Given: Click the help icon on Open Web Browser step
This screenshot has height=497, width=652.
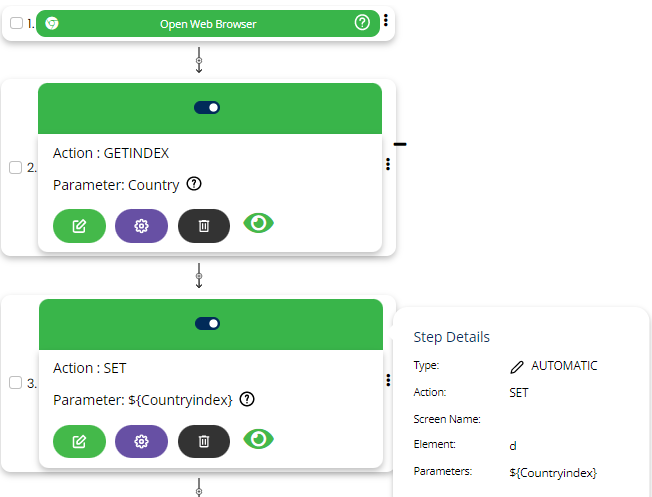Looking at the screenshot, I should tap(362, 23).
